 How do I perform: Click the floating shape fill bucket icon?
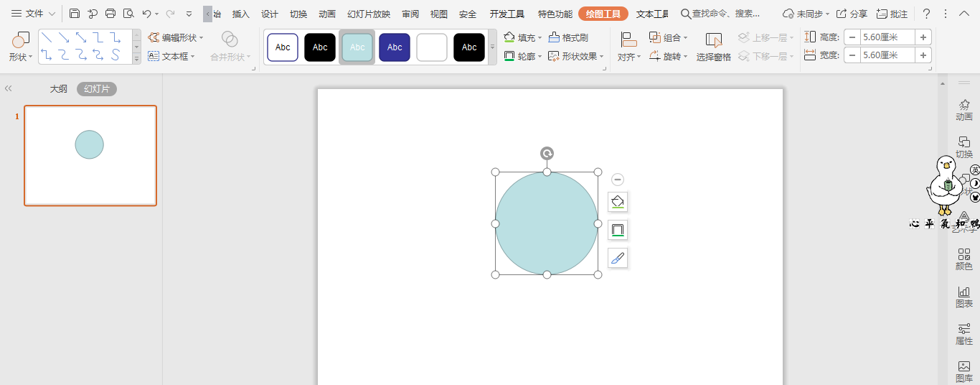pos(618,202)
